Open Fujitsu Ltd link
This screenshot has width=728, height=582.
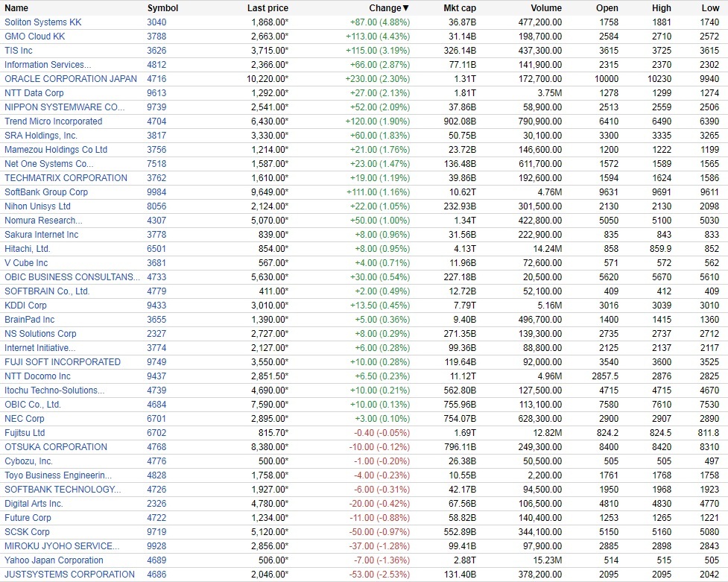pyautogui.click(x=25, y=433)
